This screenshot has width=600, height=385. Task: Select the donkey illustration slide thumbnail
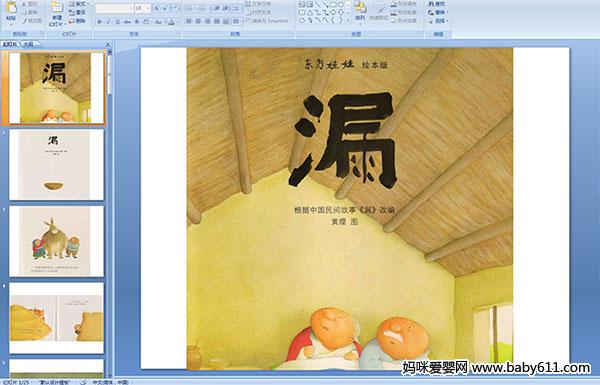click(x=56, y=241)
